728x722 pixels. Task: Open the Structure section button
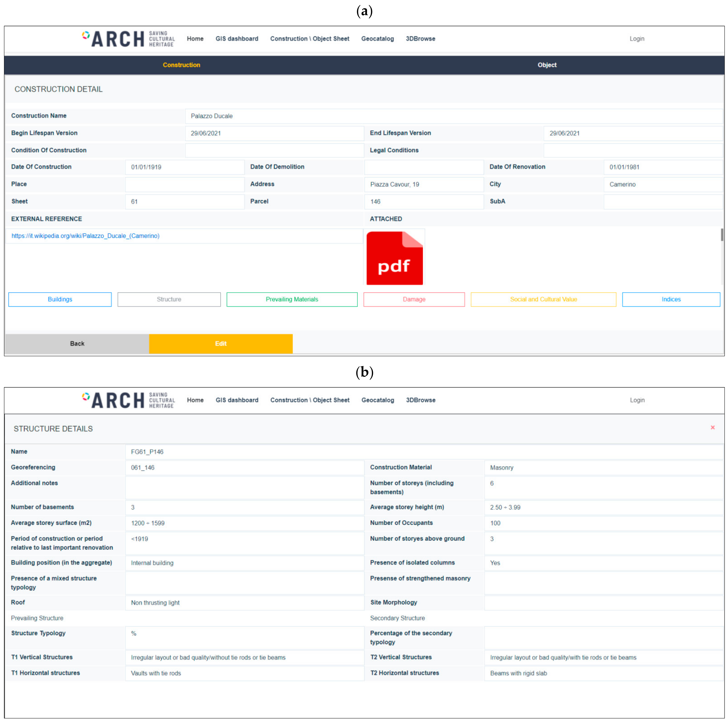[169, 299]
